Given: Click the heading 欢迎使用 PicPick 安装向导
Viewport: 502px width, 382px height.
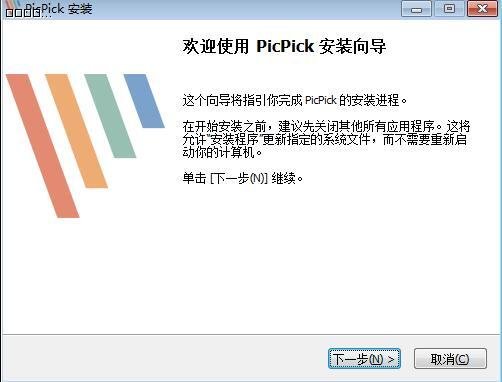Looking at the screenshot, I should (x=284, y=46).
